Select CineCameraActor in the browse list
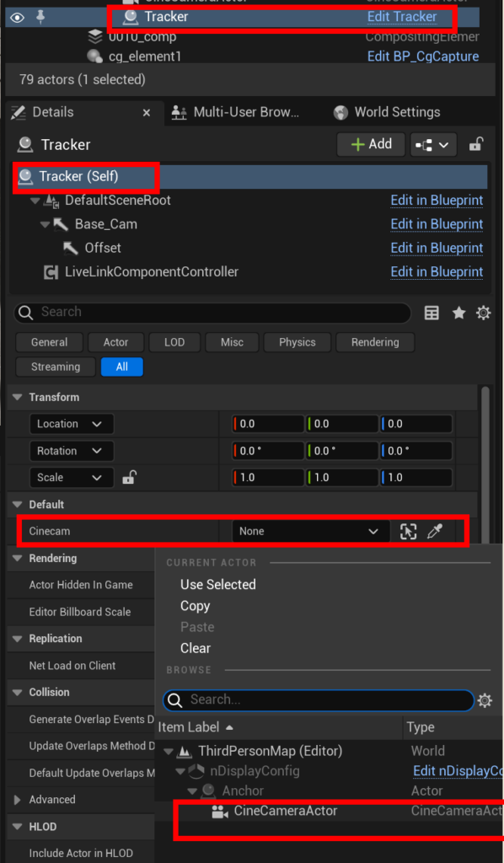 click(286, 811)
